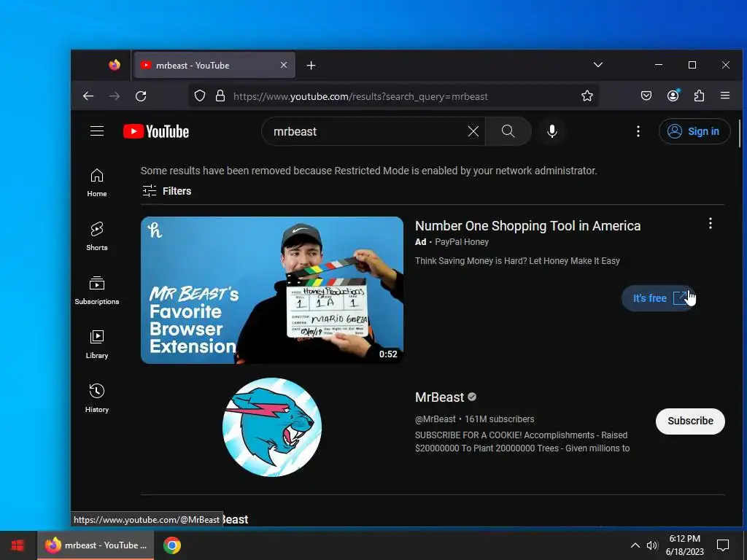Open the YouTube guide hamburger menu
Viewport: 747px width, 560px height.
coord(97,131)
